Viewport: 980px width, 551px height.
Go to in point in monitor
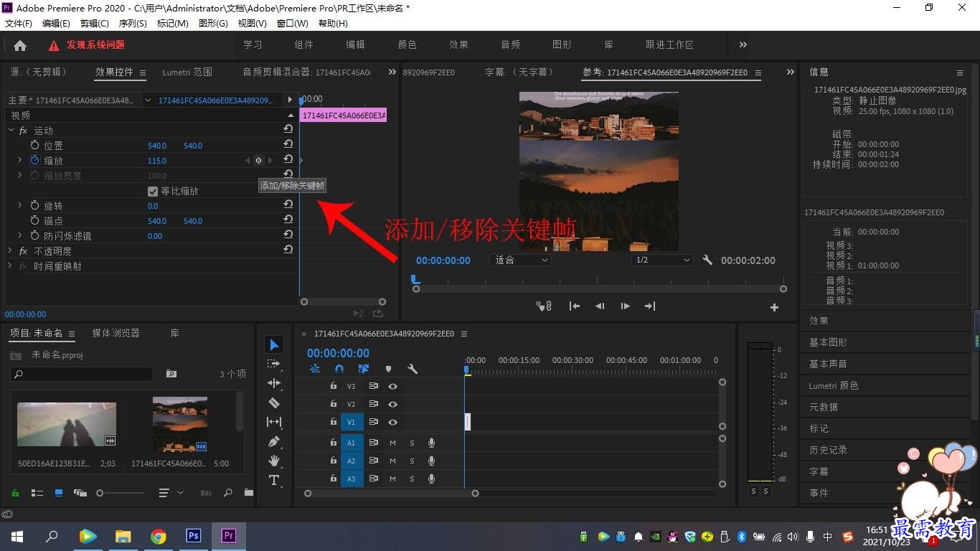point(575,306)
